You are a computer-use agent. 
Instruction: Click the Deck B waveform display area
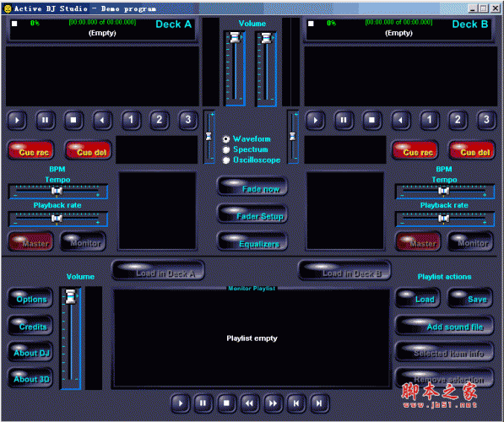click(400, 76)
